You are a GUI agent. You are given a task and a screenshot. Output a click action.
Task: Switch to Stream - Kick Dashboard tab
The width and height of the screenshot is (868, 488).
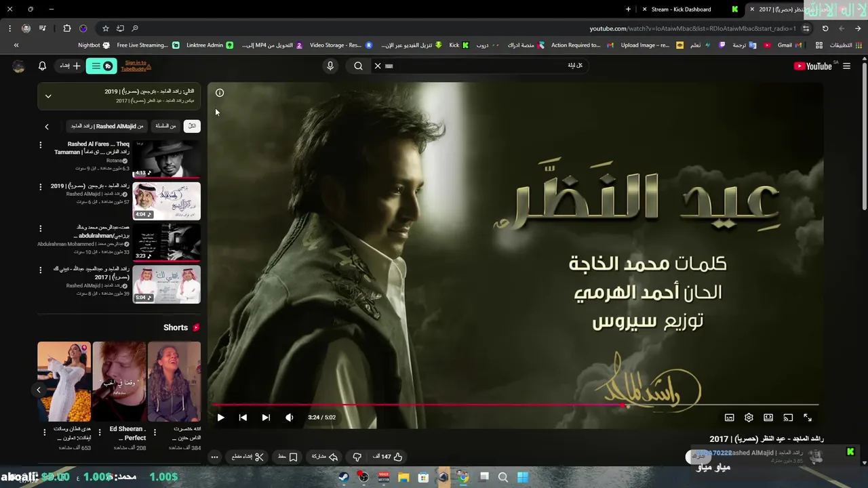(688, 9)
